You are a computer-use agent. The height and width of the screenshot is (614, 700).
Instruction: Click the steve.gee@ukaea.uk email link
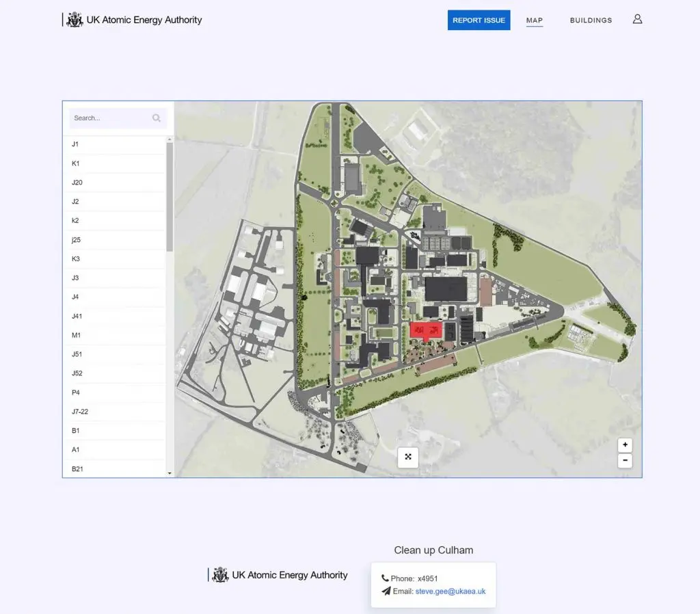(x=450, y=591)
